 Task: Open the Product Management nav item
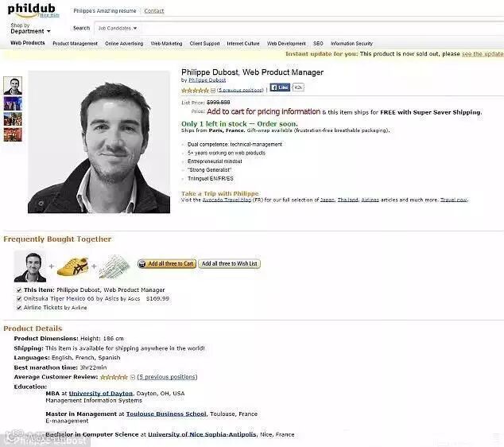coord(75,44)
